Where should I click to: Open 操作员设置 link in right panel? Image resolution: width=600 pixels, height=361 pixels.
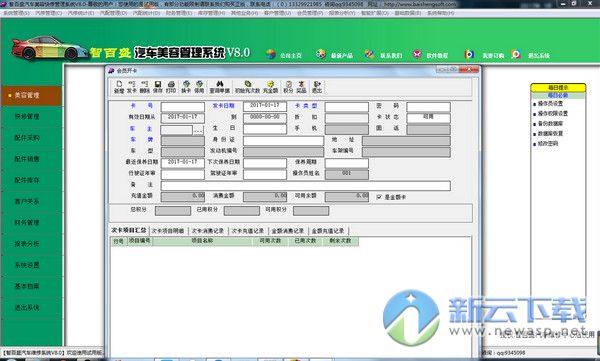click(550, 104)
